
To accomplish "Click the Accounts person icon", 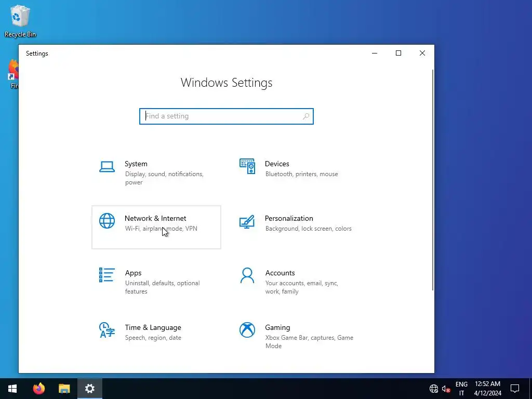I will tap(247, 275).
